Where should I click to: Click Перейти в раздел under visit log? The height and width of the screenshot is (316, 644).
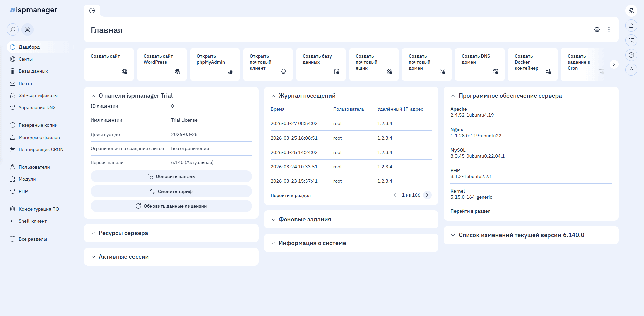(x=290, y=195)
